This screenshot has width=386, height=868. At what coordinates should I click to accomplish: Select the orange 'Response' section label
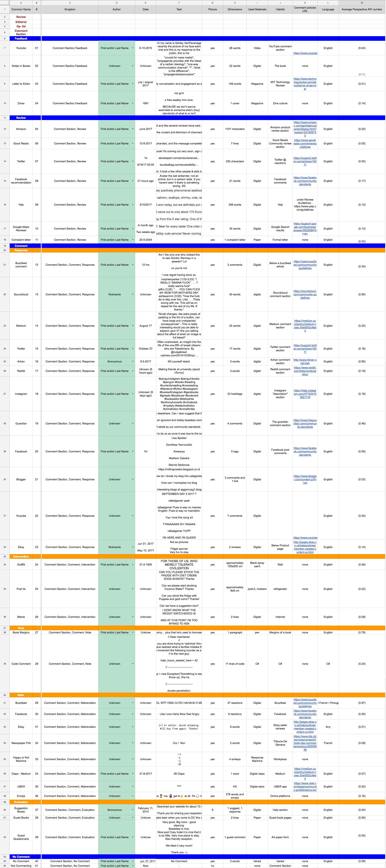[21, 250]
